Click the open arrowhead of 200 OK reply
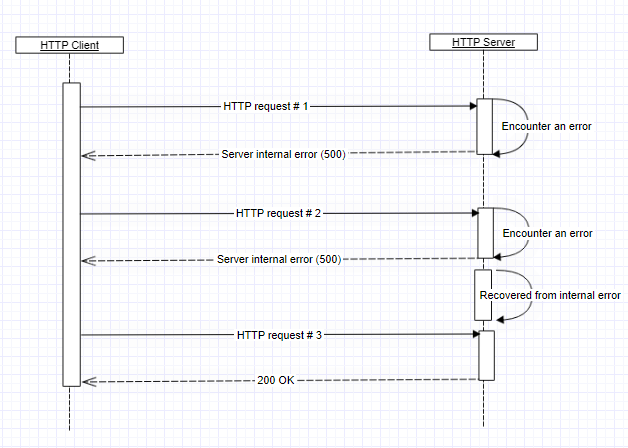Image resolution: width=628 pixels, height=448 pixels. [x=89, y=382]
